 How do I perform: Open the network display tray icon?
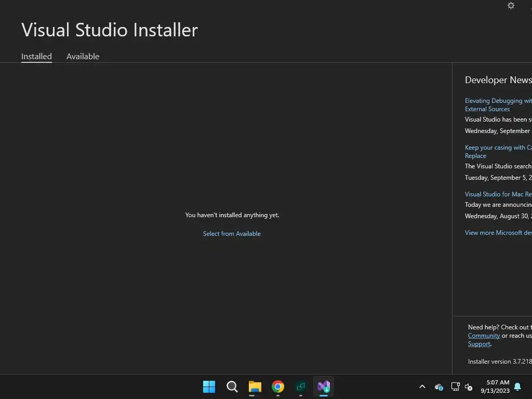455,387
